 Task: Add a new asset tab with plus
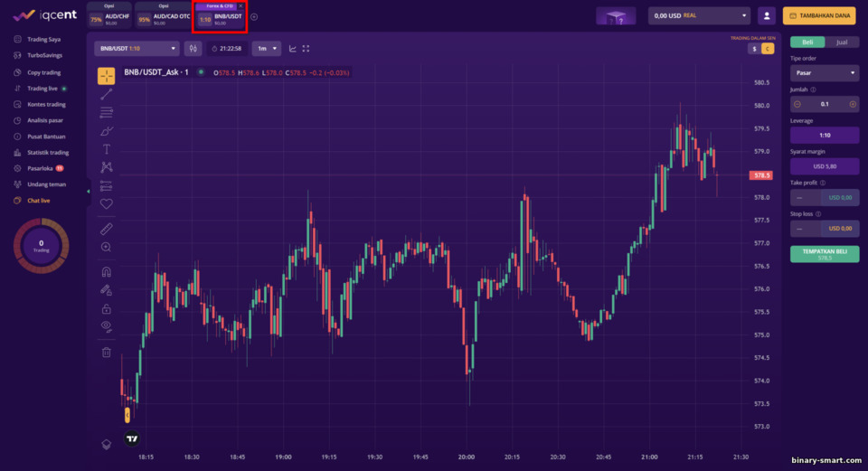[x=254, y=16]
